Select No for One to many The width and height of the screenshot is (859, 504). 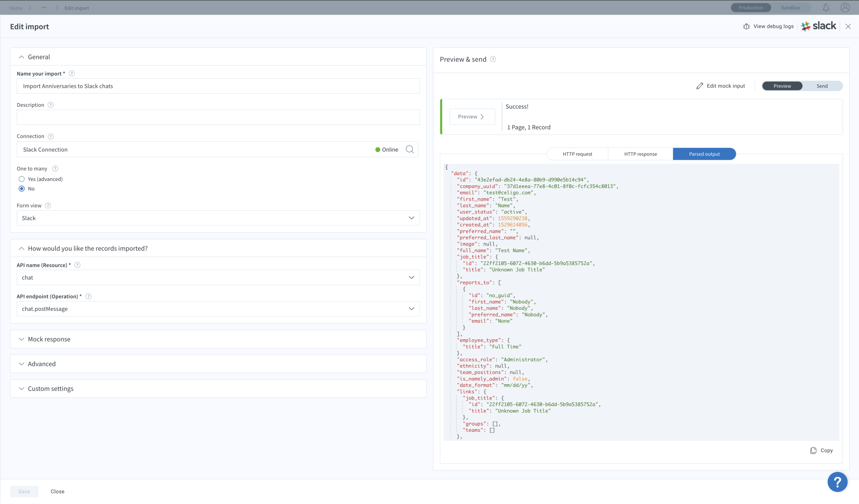coord(22,189)
